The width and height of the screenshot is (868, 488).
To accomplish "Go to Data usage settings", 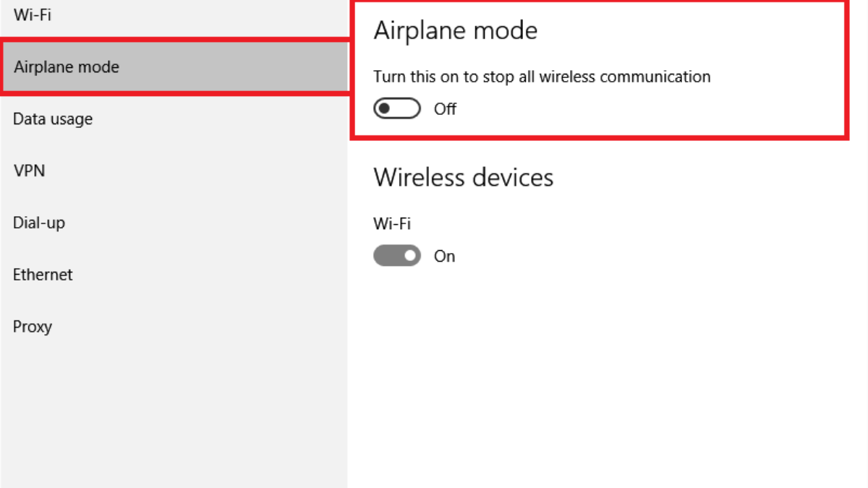I will tap(53, 119).
